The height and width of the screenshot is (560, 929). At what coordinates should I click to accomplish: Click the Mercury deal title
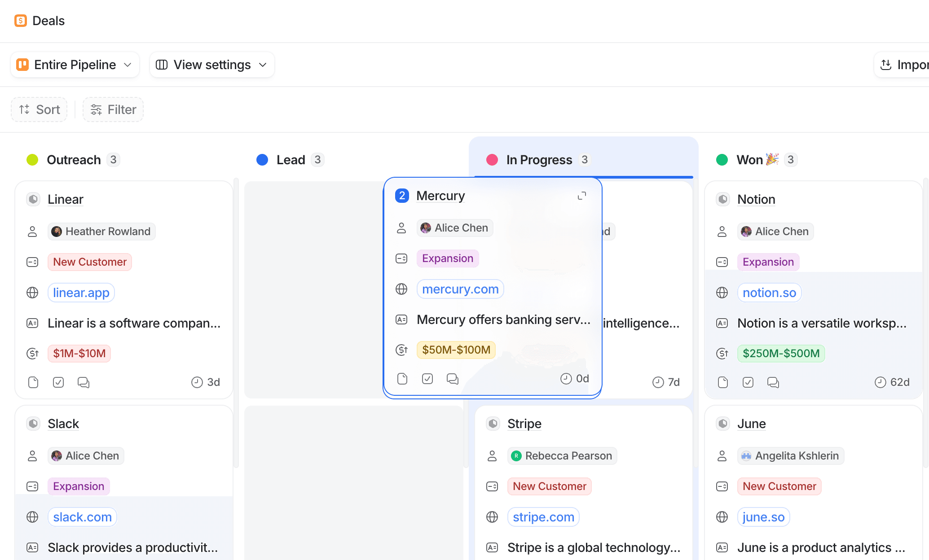440,196
